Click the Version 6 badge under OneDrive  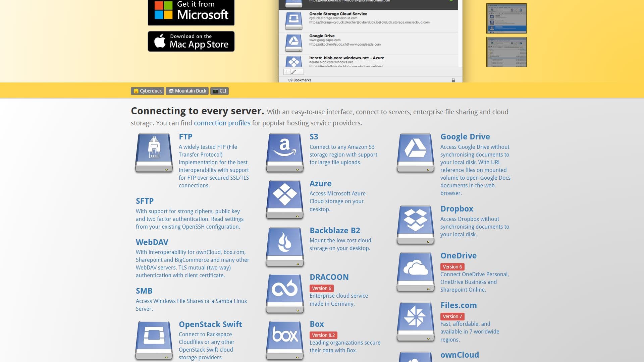452,267
